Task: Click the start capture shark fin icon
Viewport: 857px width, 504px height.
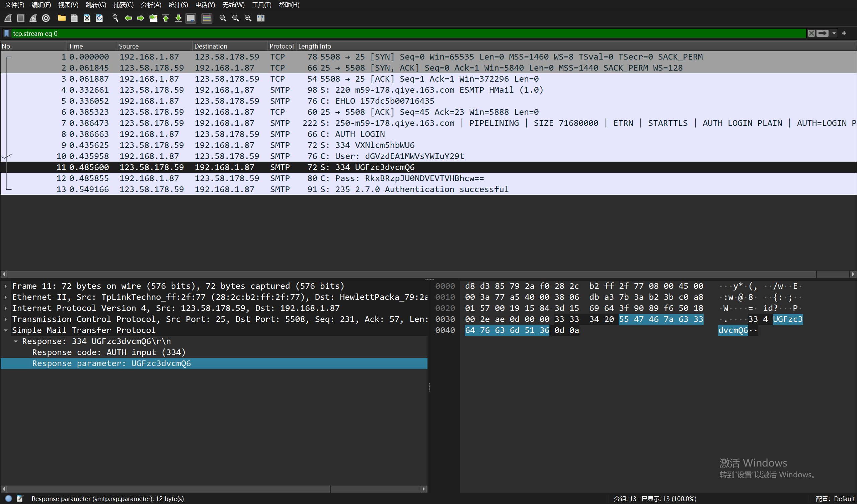Action: coord(8,18)
